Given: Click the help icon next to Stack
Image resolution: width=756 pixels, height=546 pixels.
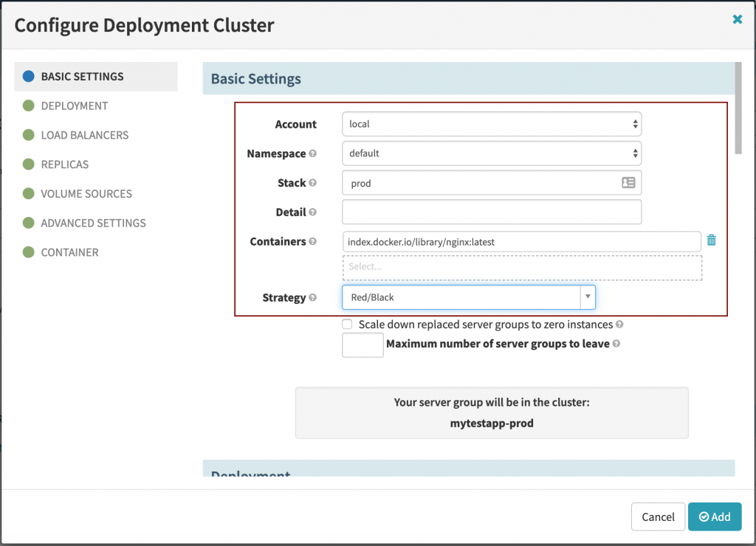Looking at the screenshot, I should click(x=313, y=183).
